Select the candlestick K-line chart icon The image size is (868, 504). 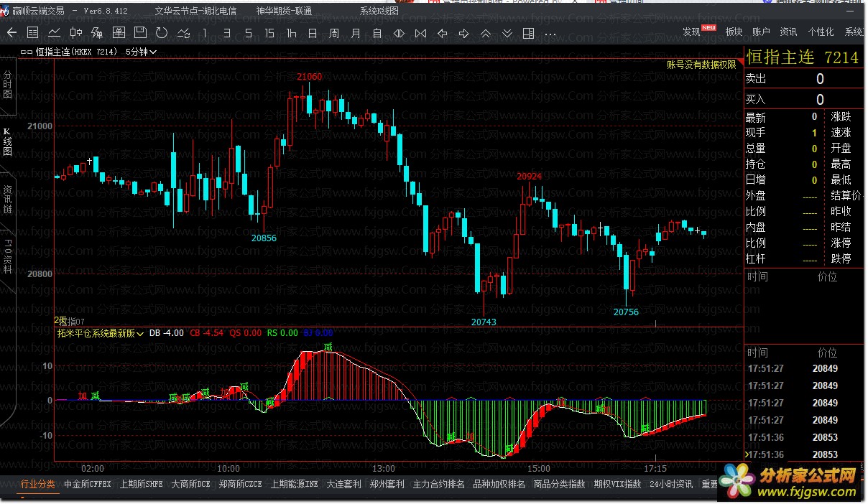tap(75, 33)
